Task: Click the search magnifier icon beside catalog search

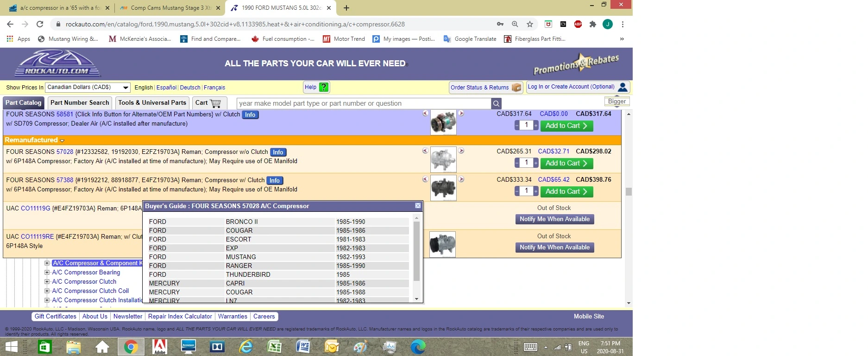Action: pyautogui.click(x=496, y=103)
